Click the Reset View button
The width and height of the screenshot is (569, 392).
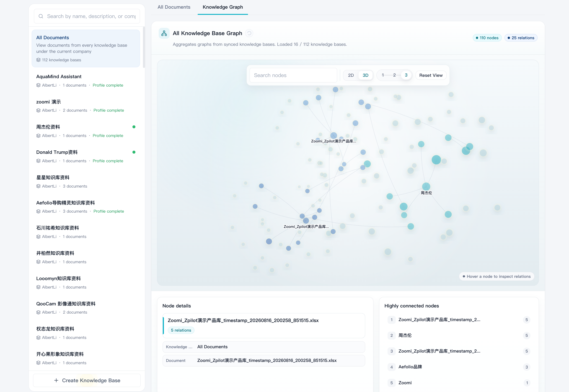point(431,75)
